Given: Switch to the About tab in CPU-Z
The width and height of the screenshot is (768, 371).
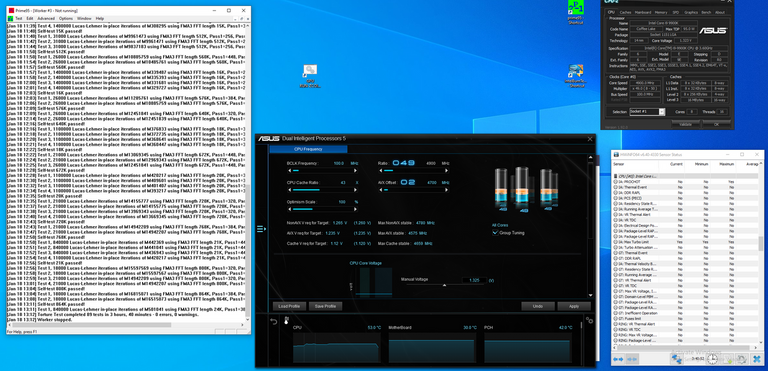Looking at the screenshot, I should coord(720,12).
